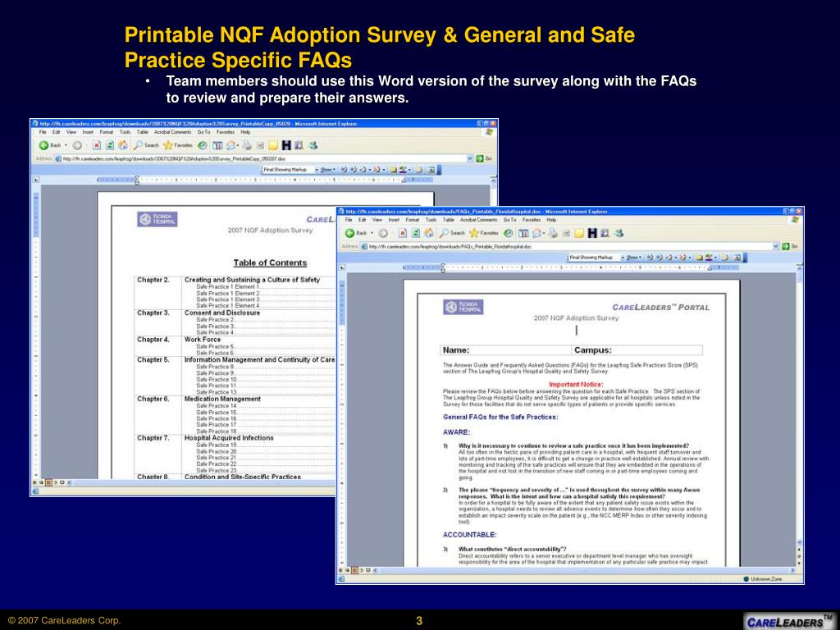Expand address bar dropdown in FAQs window
The width and height of the screenshot is (840, 630).
pyautogui.click(x=776, y=246)
